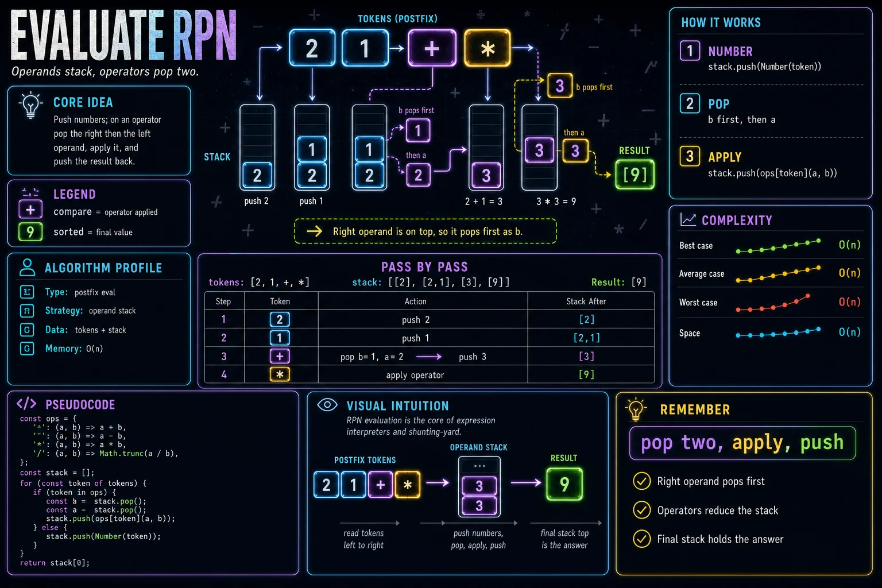Screen dimensions: 882x588
Task: Click the 'push 3' text in step 3 row
Action: point(473,357)
